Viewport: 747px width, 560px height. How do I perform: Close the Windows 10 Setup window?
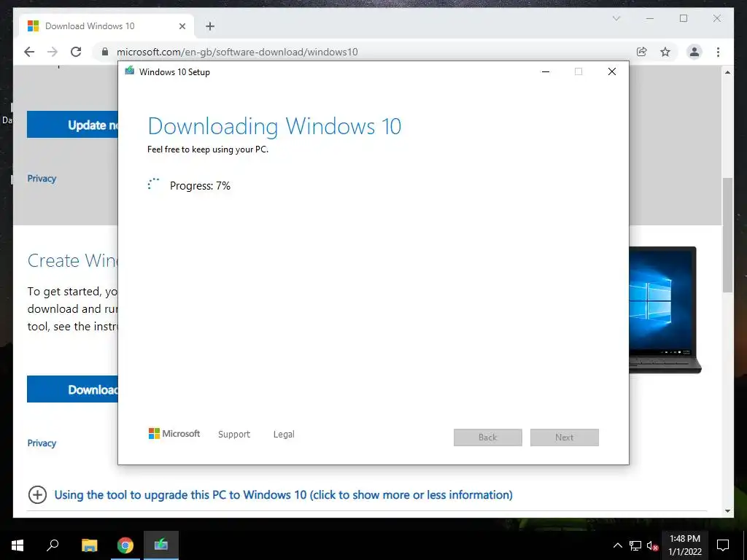tap(612, 71)
